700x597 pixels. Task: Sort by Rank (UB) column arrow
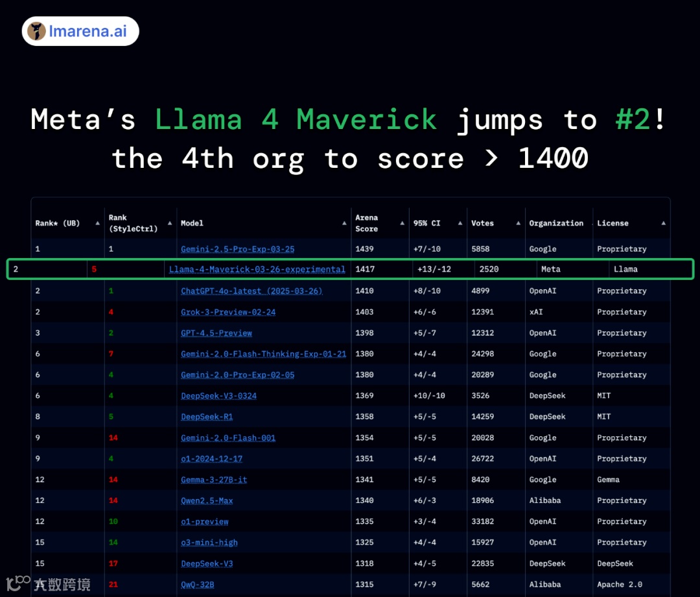97,223
